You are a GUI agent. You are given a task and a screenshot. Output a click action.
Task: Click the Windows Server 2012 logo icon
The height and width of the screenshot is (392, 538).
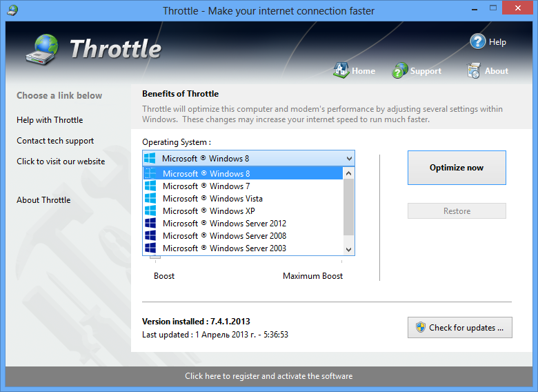(x=150, y=223)
